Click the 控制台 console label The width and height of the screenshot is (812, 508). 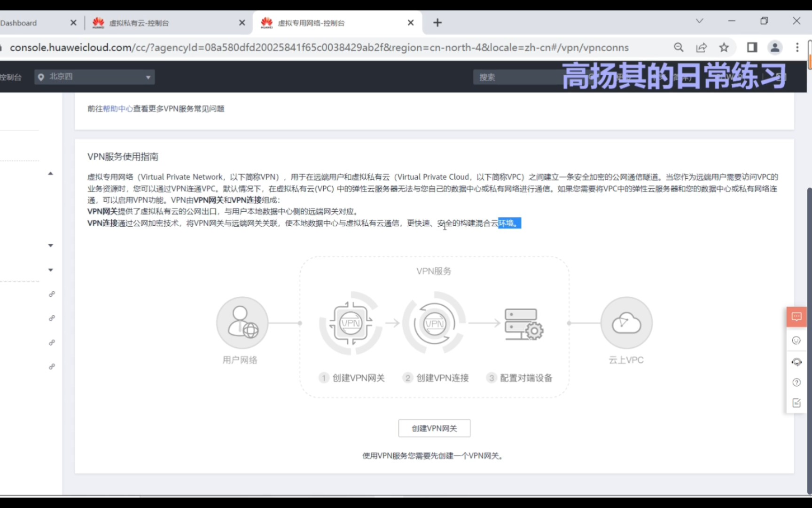(10, 78)
